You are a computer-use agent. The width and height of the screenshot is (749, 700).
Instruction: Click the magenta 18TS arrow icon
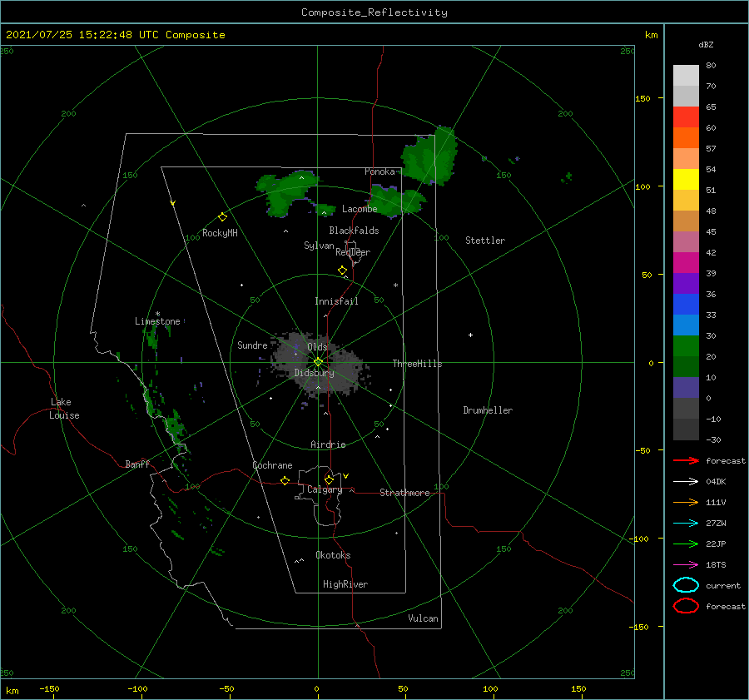pyautogui.click(x=686, y=565)
